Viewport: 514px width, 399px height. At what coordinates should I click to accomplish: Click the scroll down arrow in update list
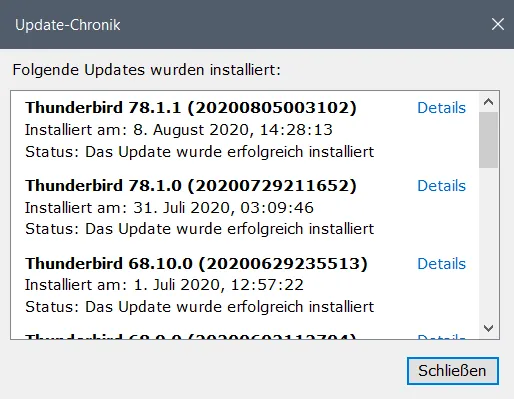click(x=488, y=328)
